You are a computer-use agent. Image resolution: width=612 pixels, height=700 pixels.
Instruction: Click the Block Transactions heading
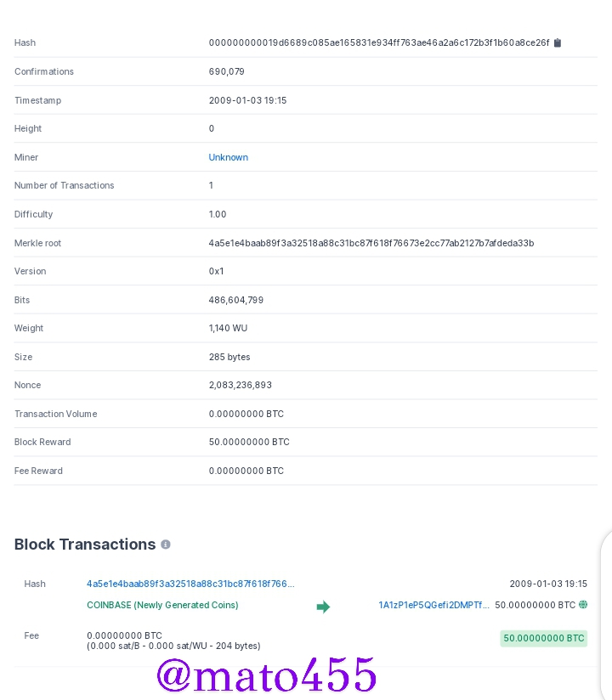pyautogui.click(x=85, y=545)
